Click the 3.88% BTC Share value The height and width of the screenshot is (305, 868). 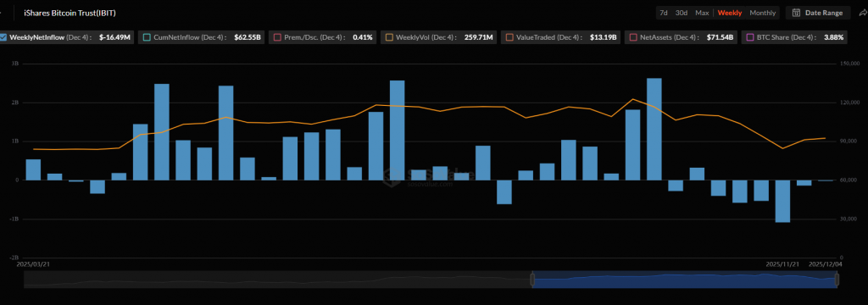[834, 37]
